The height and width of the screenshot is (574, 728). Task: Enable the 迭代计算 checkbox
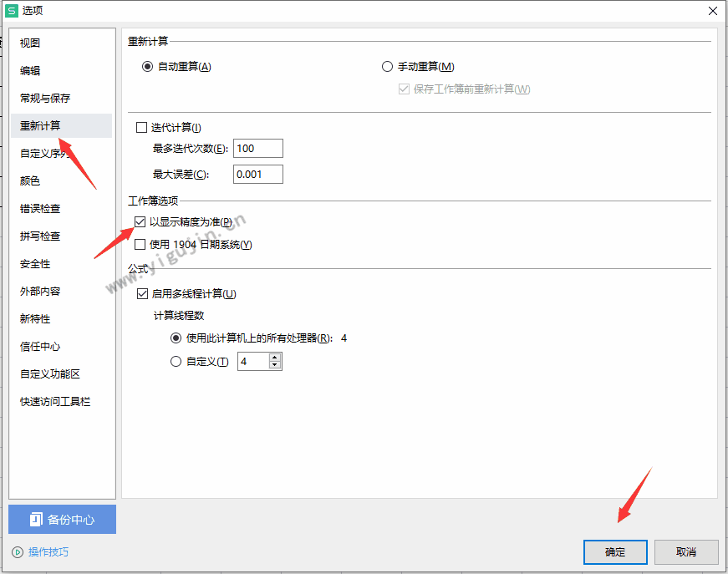tap(141, 128)
